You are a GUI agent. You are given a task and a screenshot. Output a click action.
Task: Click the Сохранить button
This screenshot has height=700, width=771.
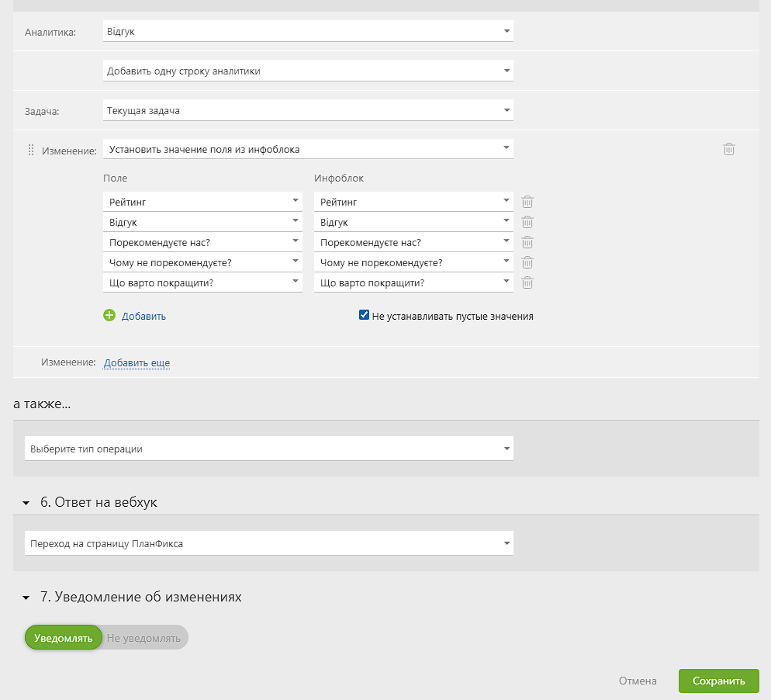coord(718,681)
